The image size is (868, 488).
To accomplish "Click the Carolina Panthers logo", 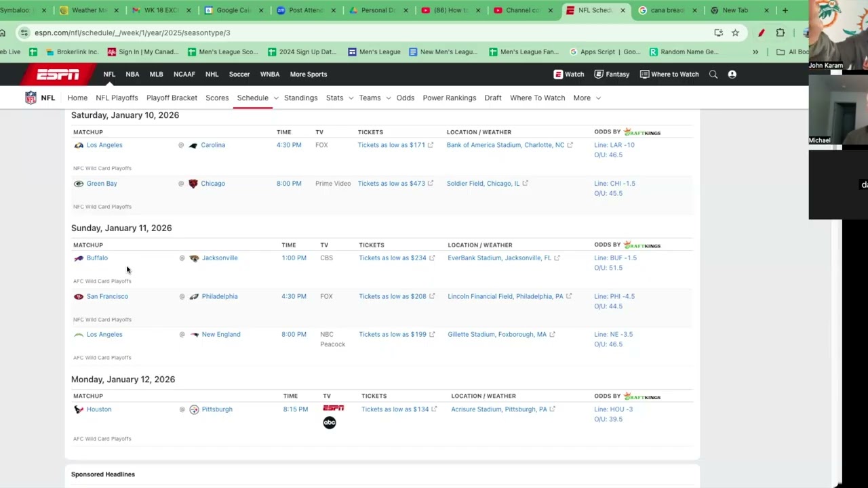I will [x=193, y=145].
